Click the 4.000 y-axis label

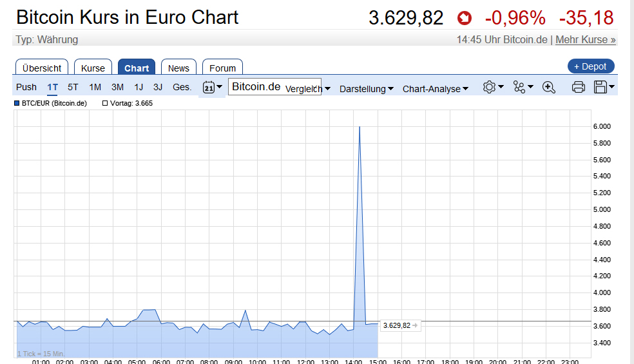coord(602,292)
